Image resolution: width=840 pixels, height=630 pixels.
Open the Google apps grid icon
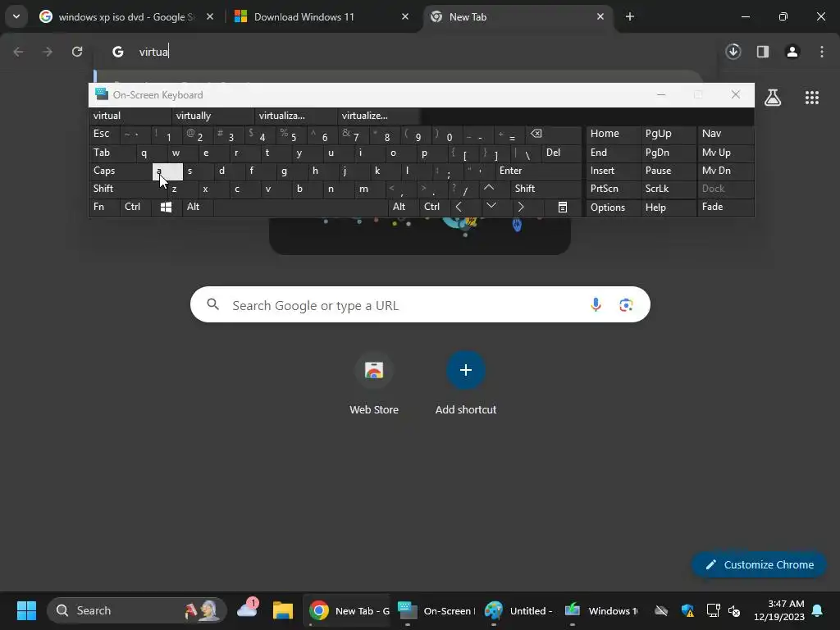(x=812, y=98)
